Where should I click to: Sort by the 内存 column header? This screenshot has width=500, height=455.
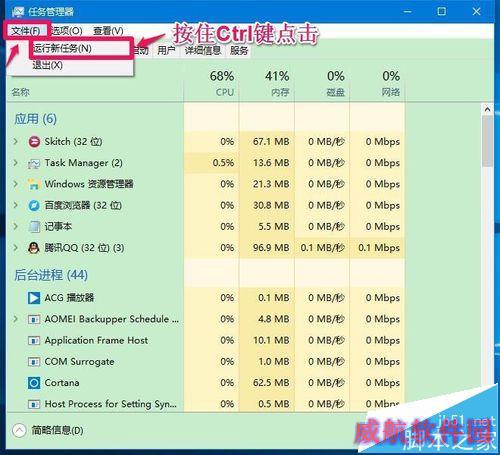267,83
